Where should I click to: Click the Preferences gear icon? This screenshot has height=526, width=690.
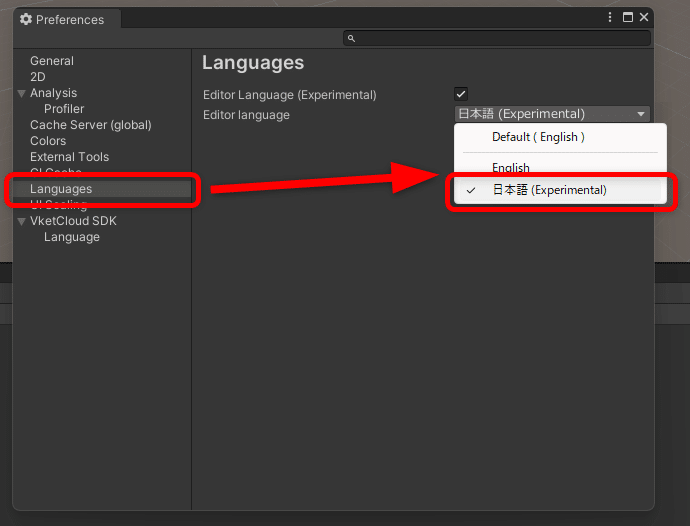click(x=26, y=19)
